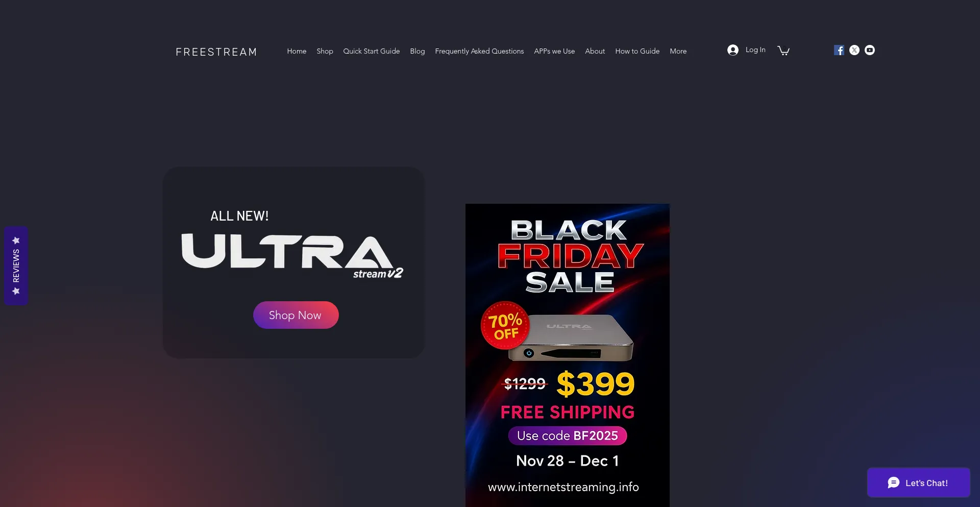This screenshot has width=980, height=507.
Task: Open the Shop menu item
Action: (325, 51)
